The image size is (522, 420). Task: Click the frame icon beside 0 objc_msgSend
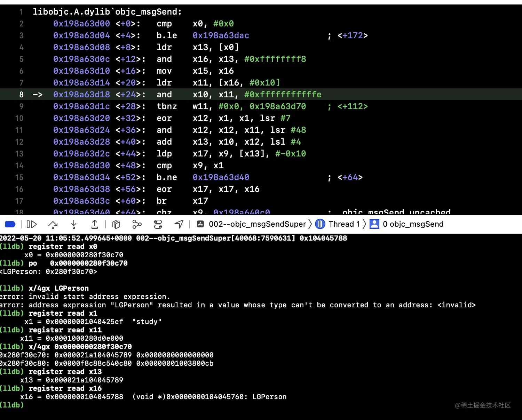tap(374, 224)
